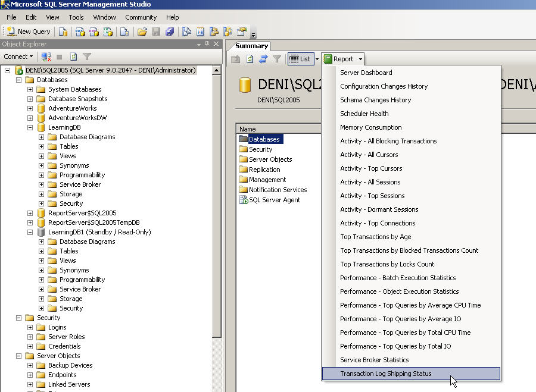Viewport: 536px width, 392px height.
Task: Collapse the LearningDB1 (Standby / Read-Only) node
Action: [x=30, y=232]
